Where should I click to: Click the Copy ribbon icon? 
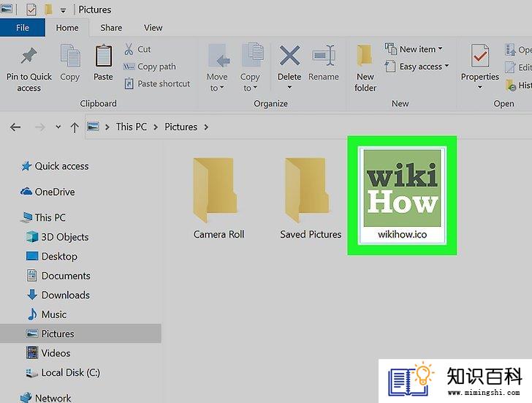[70, 56]
